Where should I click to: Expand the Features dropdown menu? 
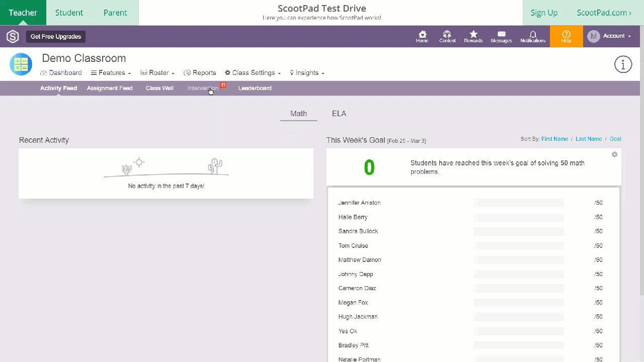tap(111, 73)
